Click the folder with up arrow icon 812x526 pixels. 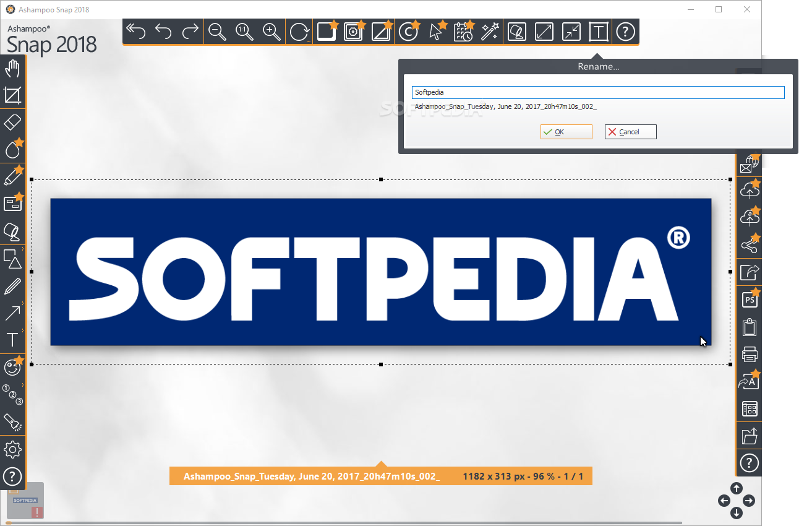[x=750, y=436]
